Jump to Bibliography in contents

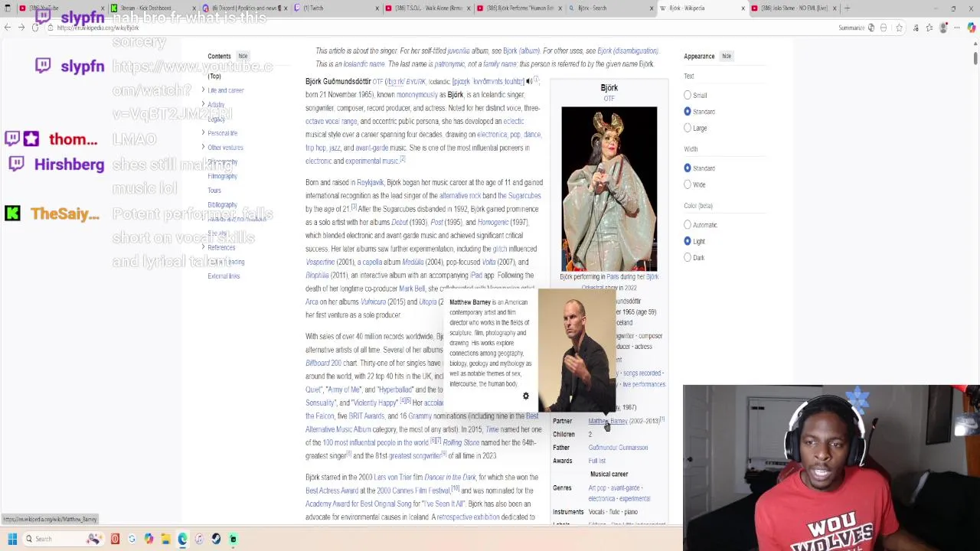coord(222,204)
